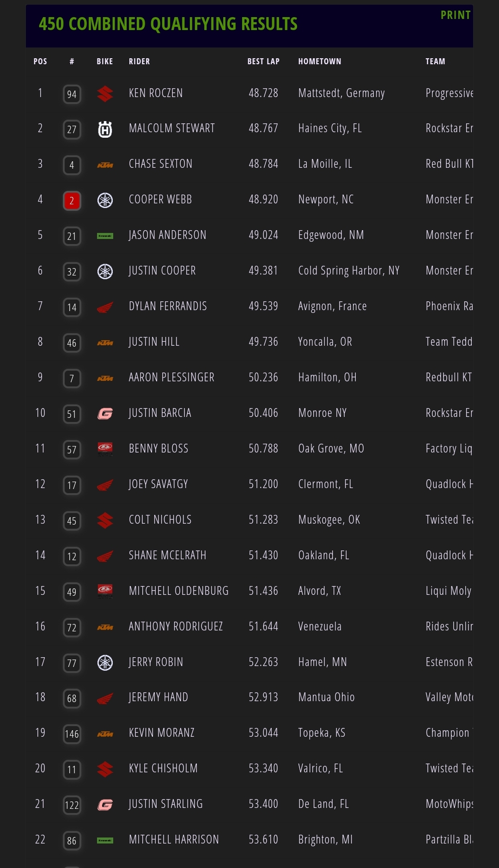499x868 pixels.
Task: Click Cooper Webb's Yamaha bike logo
Action: (x=105, y=200)
